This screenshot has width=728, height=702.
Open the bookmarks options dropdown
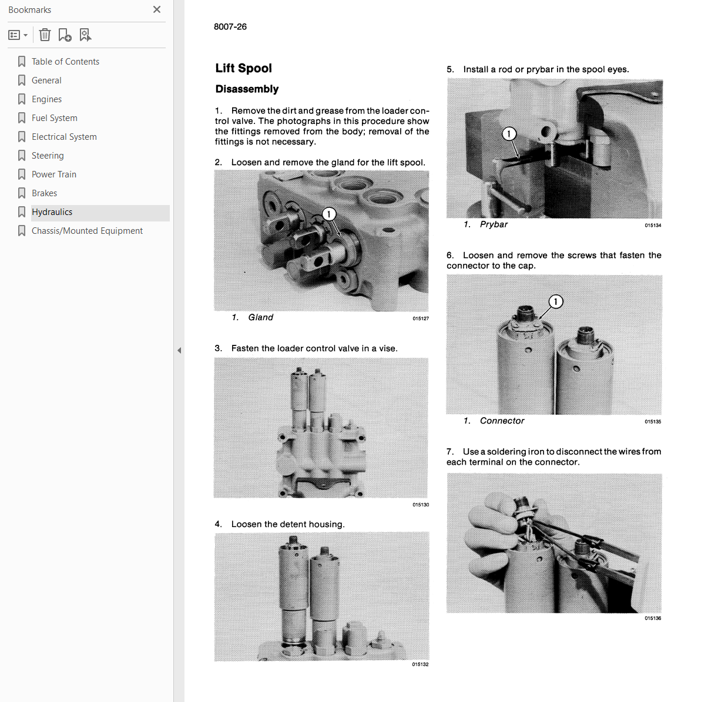tap(18, 35)
